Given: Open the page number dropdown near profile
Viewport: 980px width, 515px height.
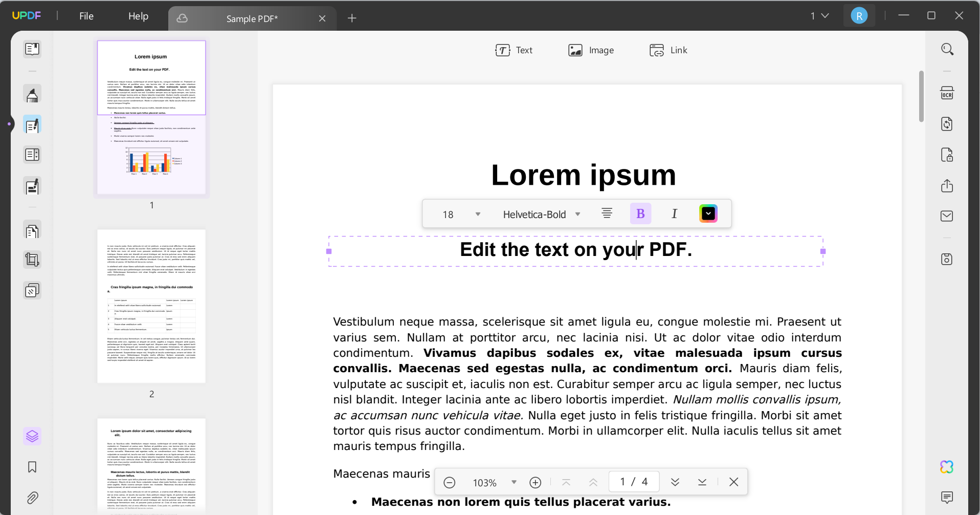Looking at the screenshot, I should 819,16.
